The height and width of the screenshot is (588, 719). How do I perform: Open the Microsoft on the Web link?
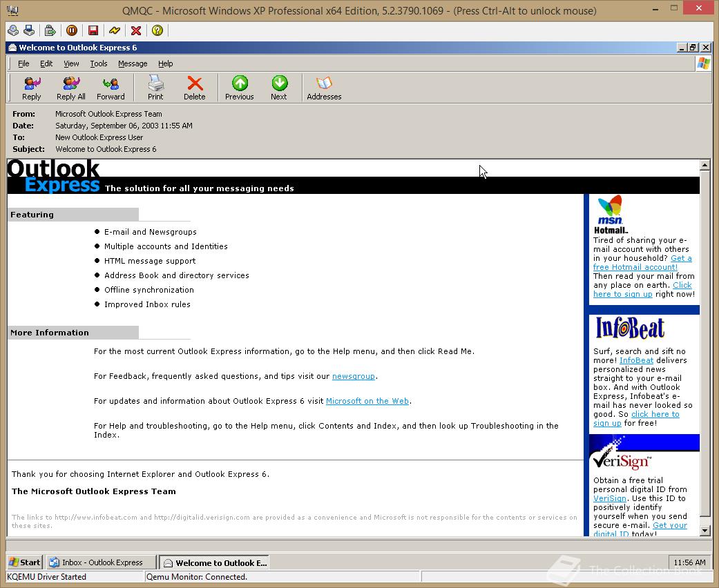[367, 401]
